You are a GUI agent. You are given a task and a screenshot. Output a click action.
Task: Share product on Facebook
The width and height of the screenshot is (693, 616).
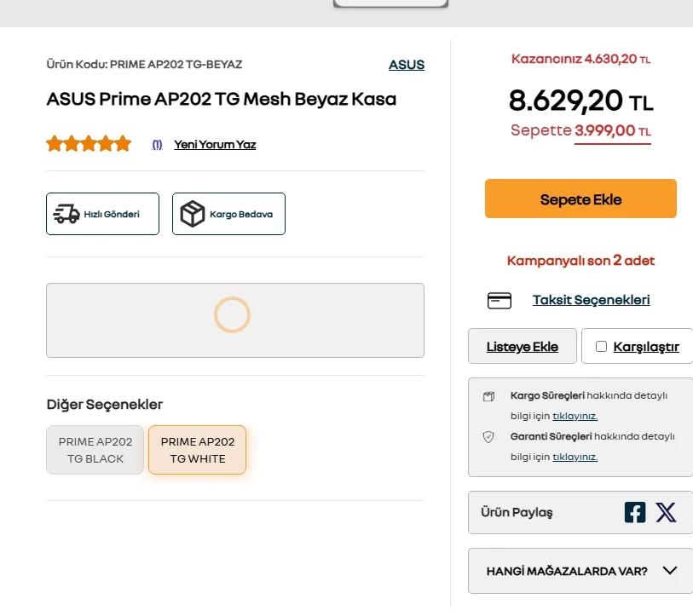pos(635,513)
